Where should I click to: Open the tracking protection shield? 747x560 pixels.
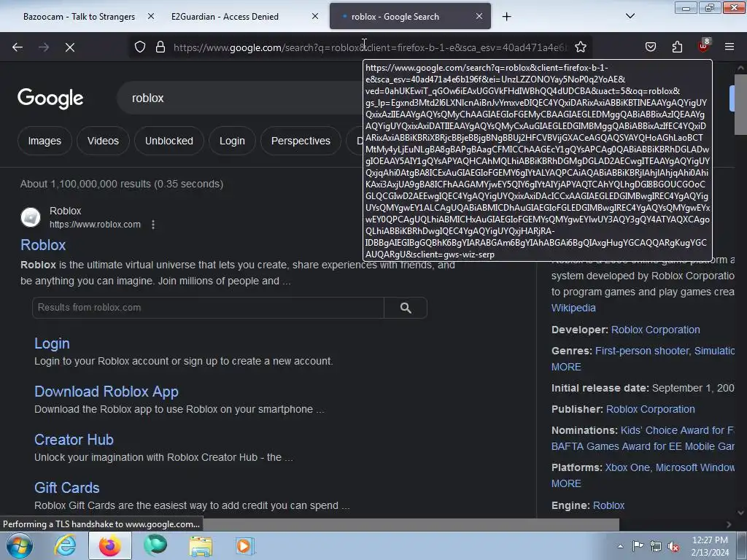139,47
